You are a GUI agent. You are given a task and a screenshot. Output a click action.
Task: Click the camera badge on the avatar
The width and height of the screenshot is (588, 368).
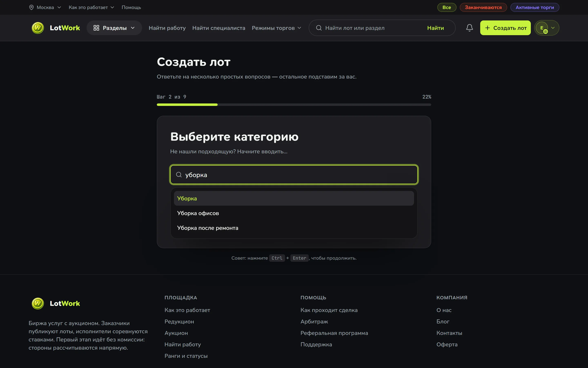pyautogui.click(x=546, y=31)
